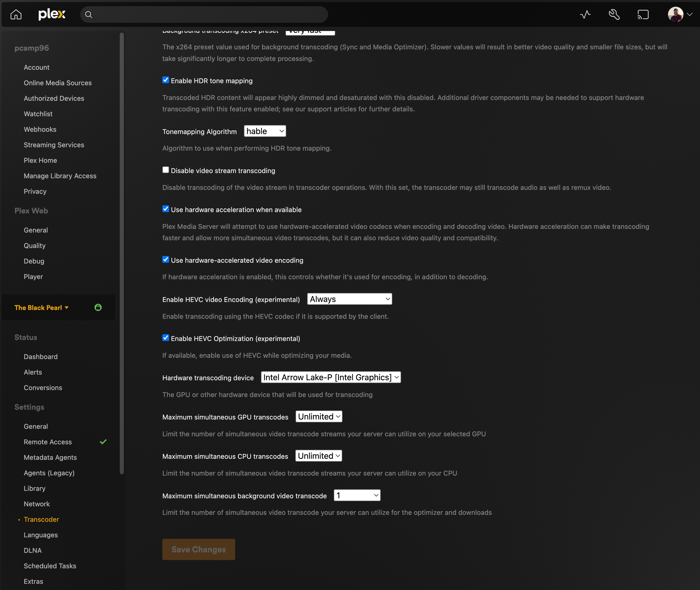Open the Activity pulse icon
Screen dimensions: 700x590
(585, 15)
